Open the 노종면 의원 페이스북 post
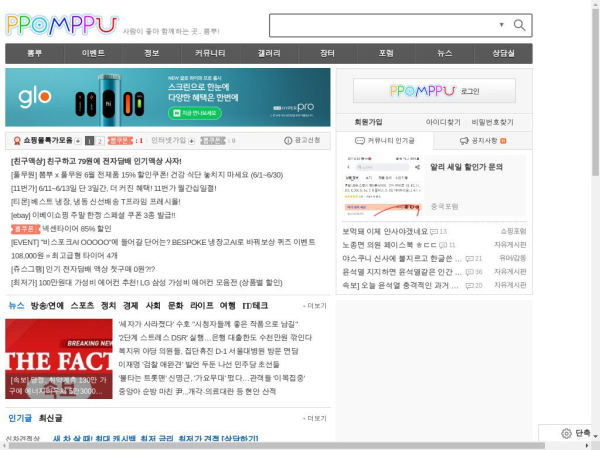The height and width of the screenshot is (450, 600). [389, 245]
